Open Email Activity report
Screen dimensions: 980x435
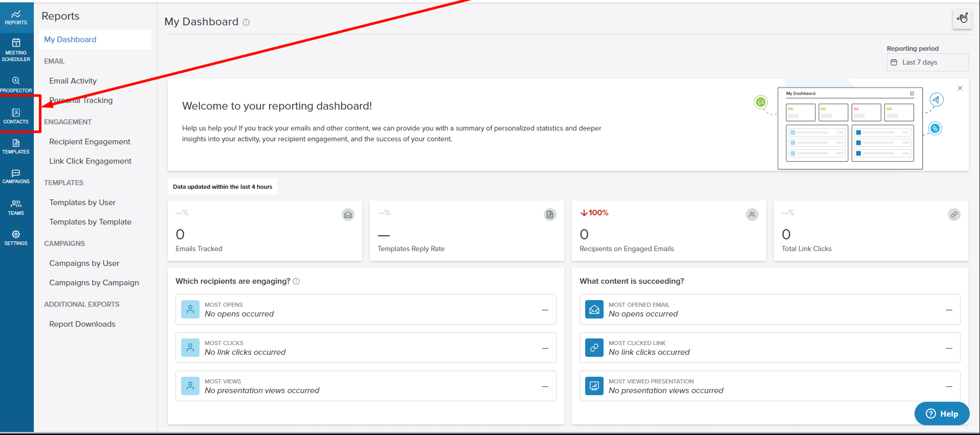tap(73, 81)
